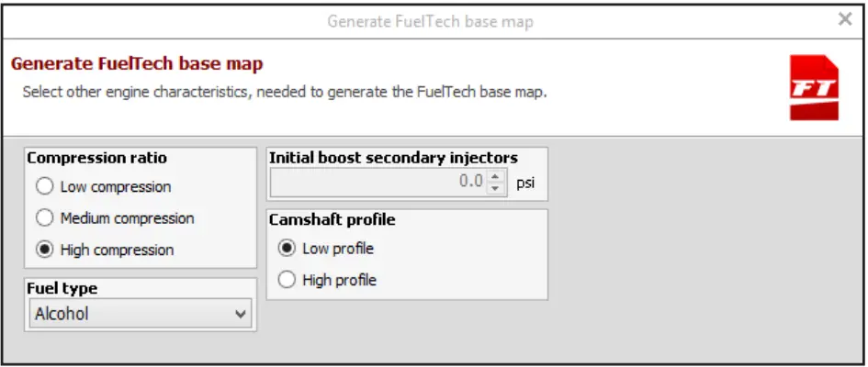Viewport: 868px width, 367px height.
Task: Select High compression radio button
Action: (45, 250)
